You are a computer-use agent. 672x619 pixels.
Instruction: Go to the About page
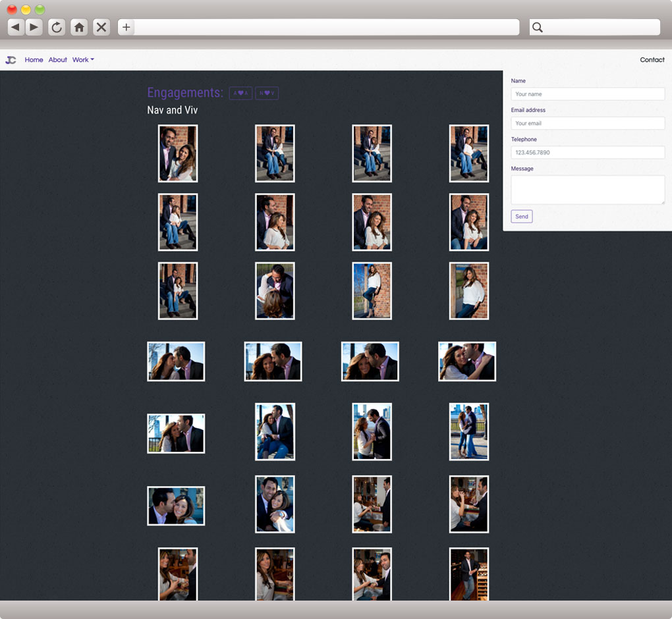pyautogui.click(x=58, y=60)
